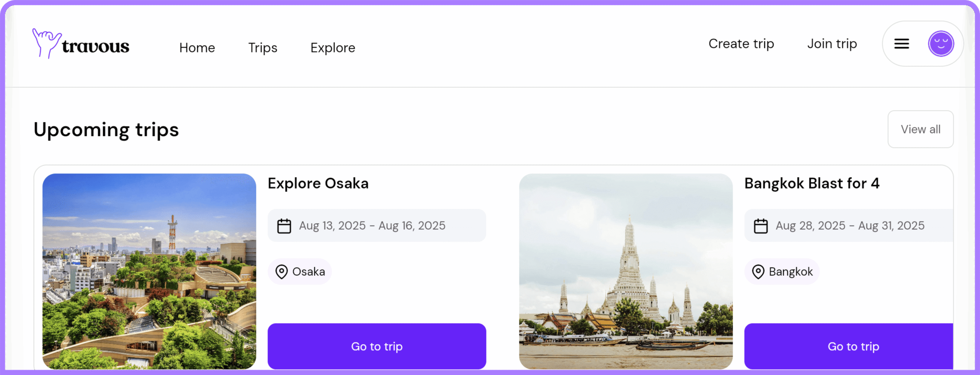
Task: Open the Trips nav item
Action: (x=263, y=48)
